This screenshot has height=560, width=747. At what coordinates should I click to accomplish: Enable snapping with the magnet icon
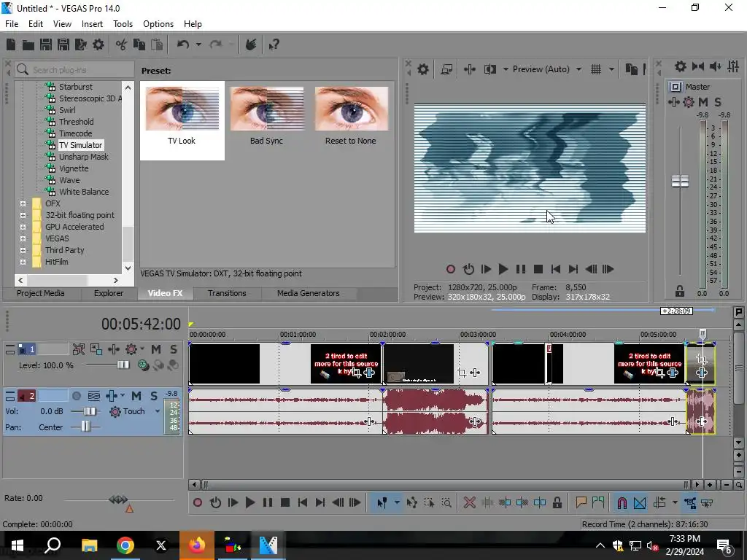tap(622, 502)
